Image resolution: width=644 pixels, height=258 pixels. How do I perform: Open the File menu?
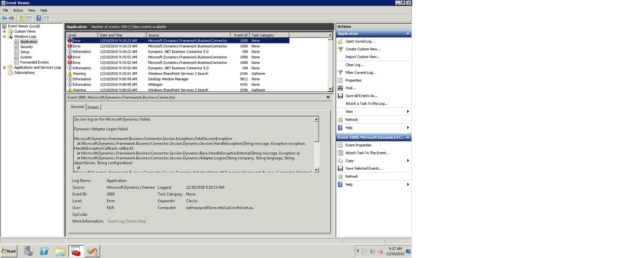click(x=6, y=10)
